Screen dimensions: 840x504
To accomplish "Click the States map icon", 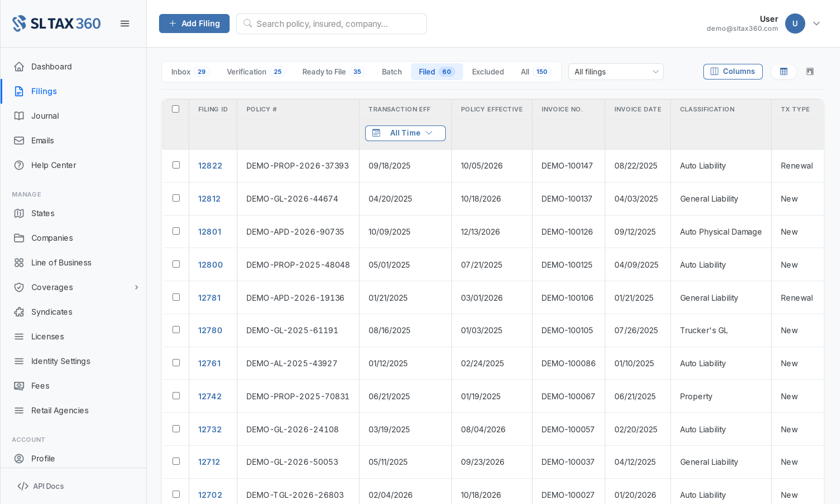I will tap(19, 213).
